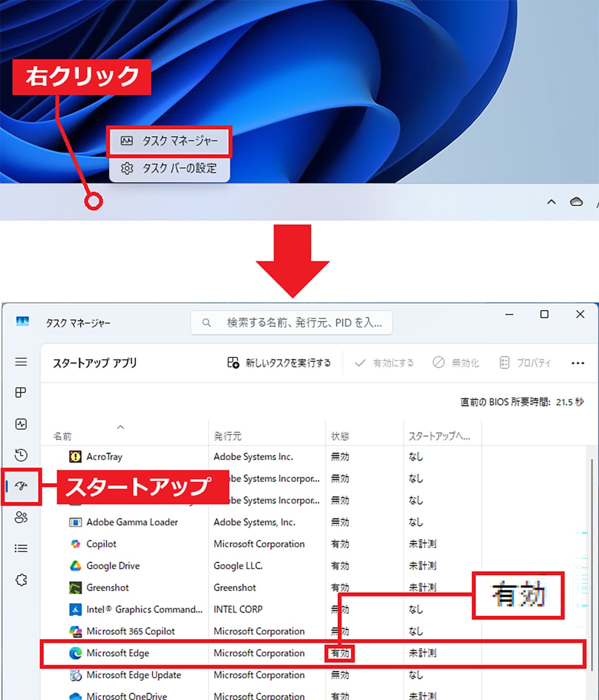Click the Microsoft 365 Copilot icon
Screen dimensions: 599x700
click(75, 631)
